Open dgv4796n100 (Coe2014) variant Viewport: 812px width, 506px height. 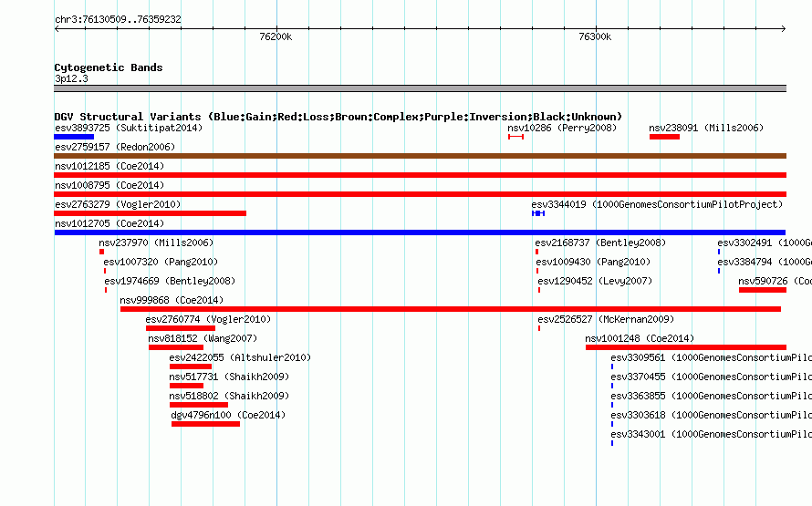(x=228, y=415)
